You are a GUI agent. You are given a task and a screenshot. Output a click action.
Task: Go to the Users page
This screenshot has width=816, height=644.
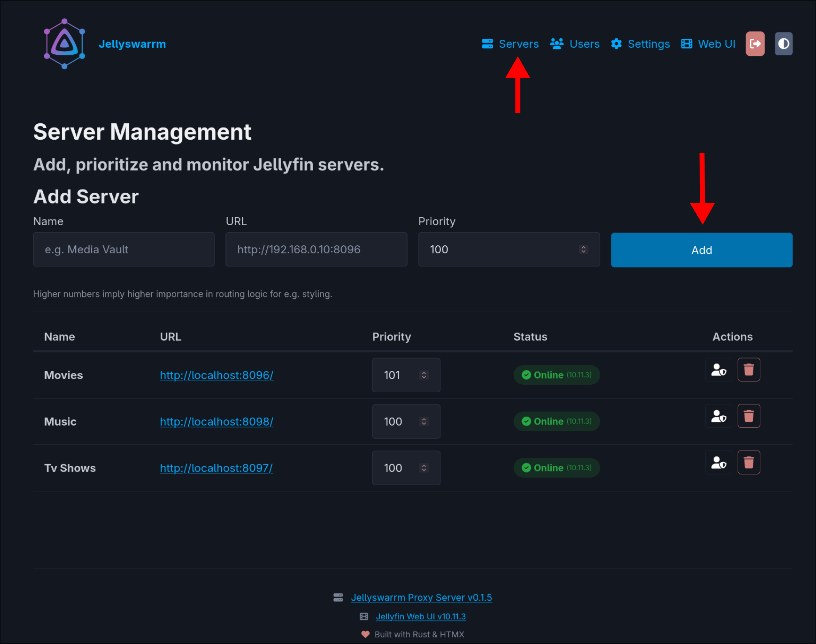[x=575, y=44]
